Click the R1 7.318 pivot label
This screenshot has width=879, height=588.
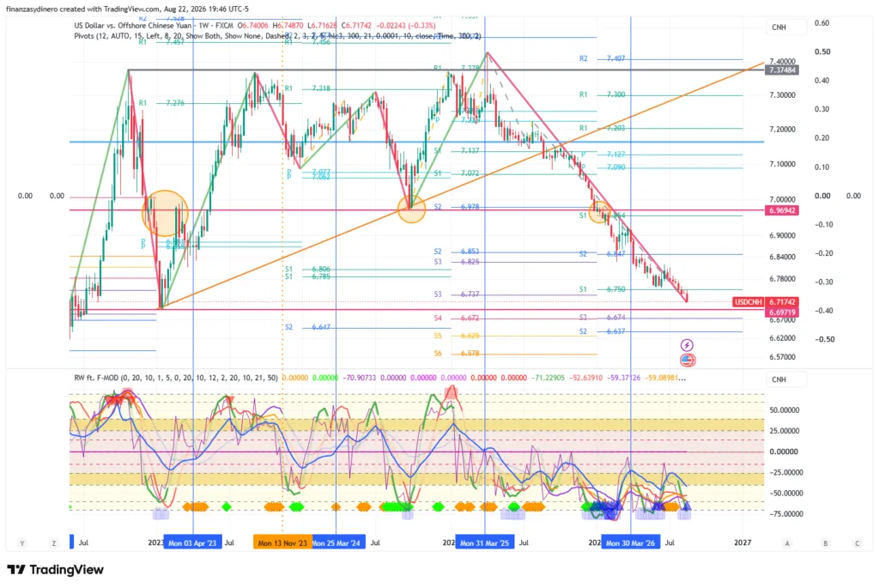tap(307, 88)
